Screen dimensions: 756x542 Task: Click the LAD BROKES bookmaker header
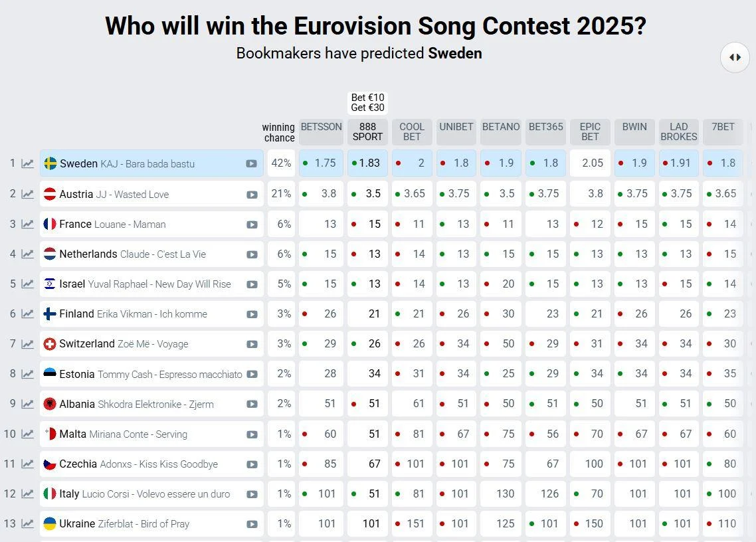(x=678, y=132)
